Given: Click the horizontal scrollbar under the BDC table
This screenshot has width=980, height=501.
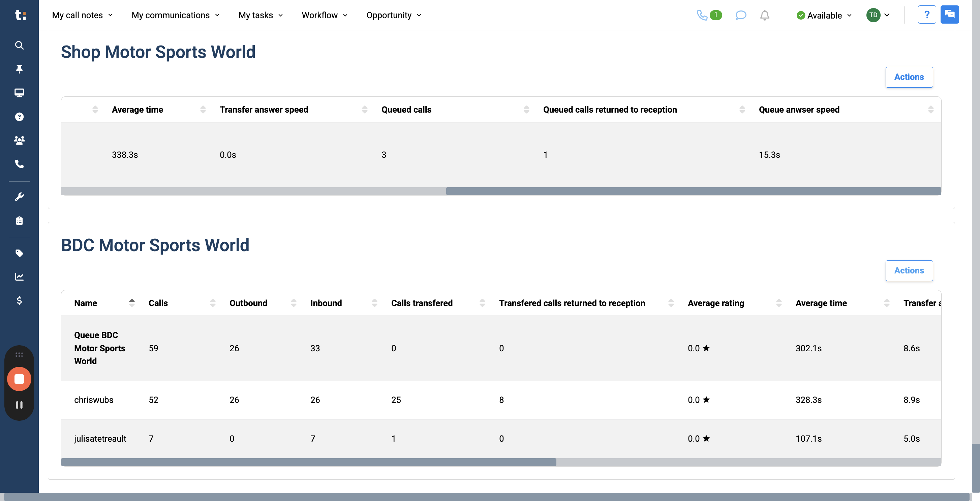Looking at the screenshot, I should (309, 462).
